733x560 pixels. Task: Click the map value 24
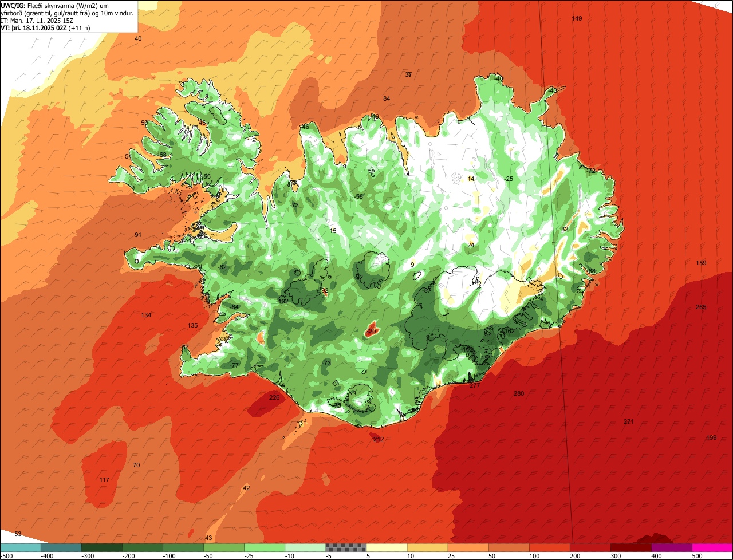[471, 245]
